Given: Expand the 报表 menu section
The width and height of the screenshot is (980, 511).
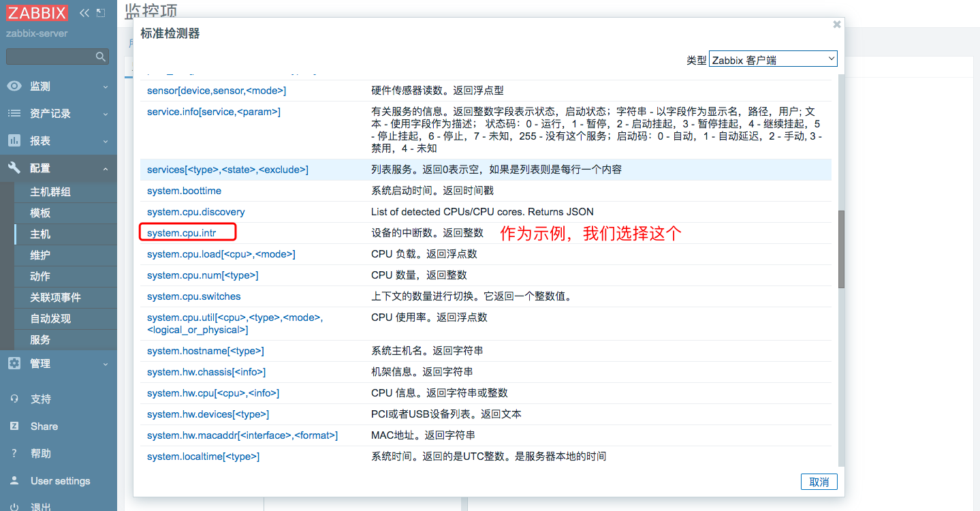Looking at the screenshot, I should [x=106, y=141].
